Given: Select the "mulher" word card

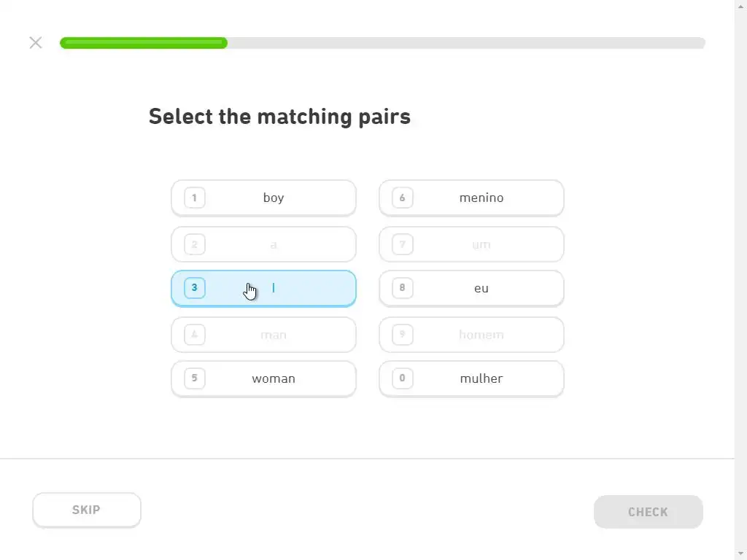Looking at the screenshot, I should (x=471, y=378).
